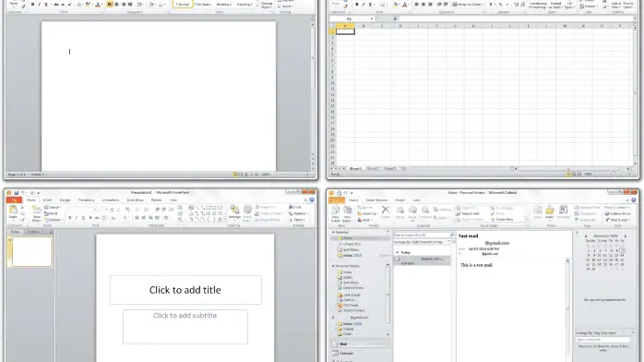Select Drafts folder under Personal Folders
This screenshot has height=362, width=644.
tap(345, 277)
